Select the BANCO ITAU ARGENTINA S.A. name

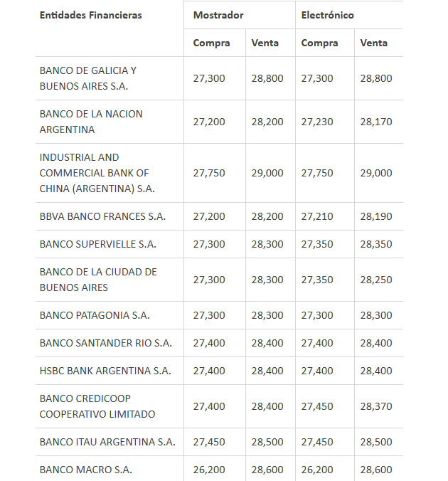point(107,442)
